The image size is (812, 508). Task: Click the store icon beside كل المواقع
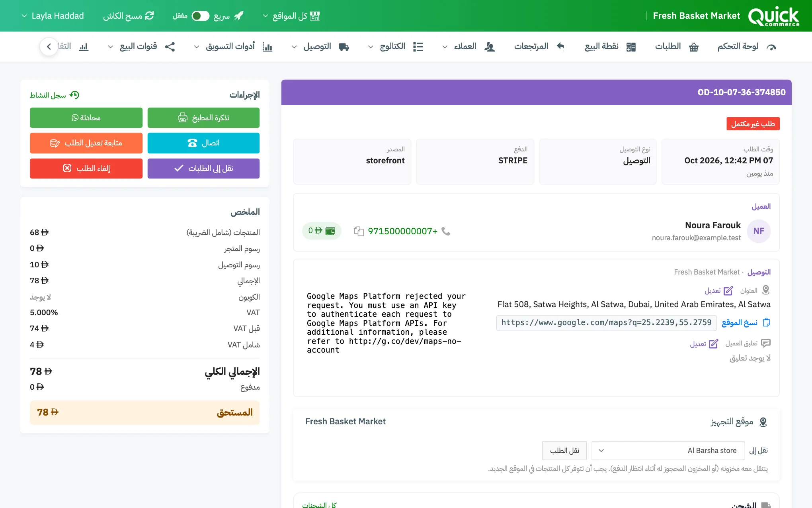point(315,16)
